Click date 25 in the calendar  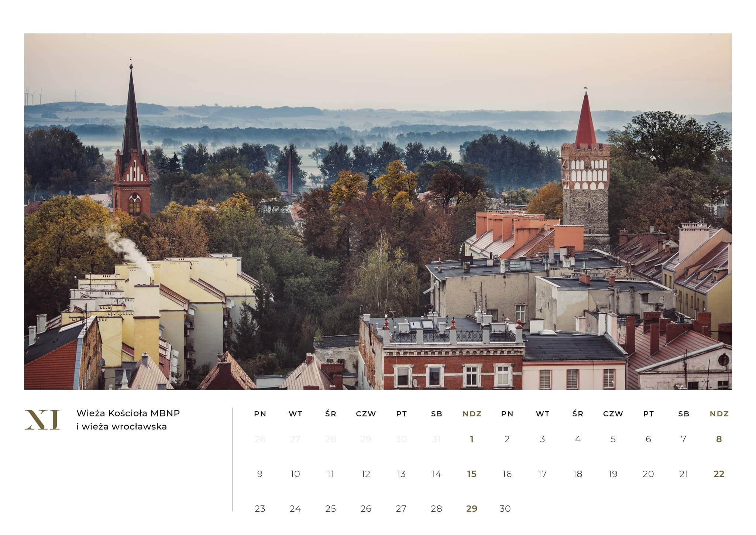(x=330, y=509)
